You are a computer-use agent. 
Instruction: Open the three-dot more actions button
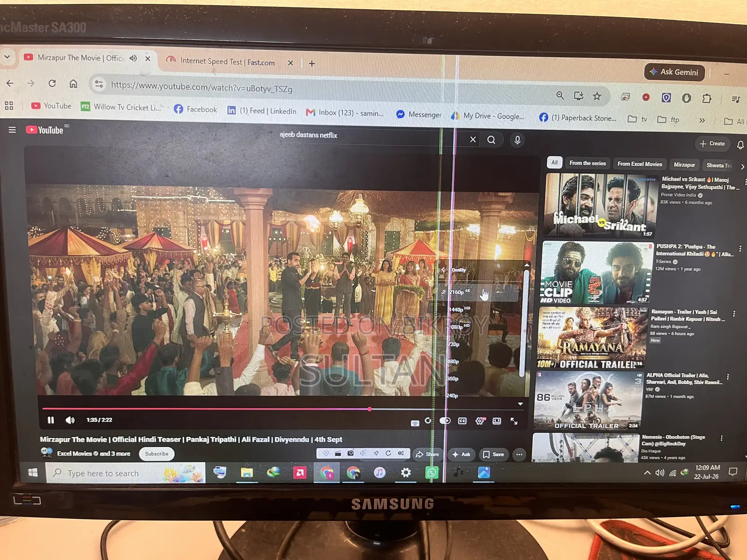tap(519, 455)
